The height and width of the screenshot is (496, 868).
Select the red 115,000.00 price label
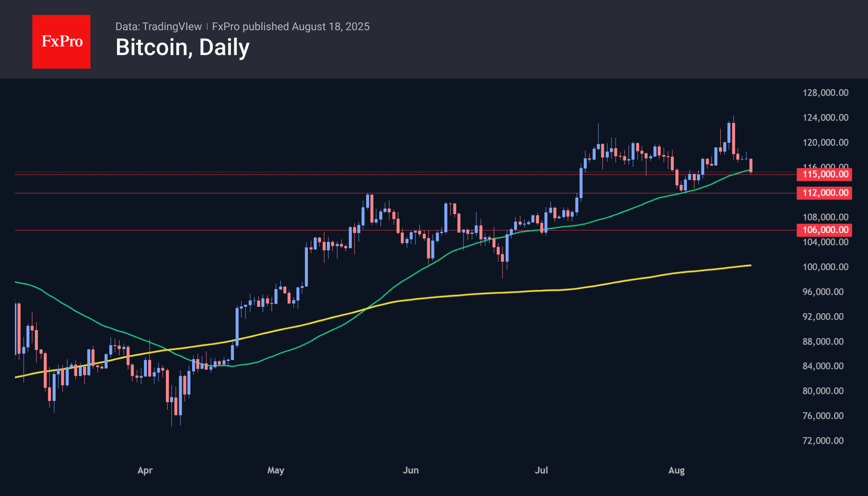(x=824, y=174)
